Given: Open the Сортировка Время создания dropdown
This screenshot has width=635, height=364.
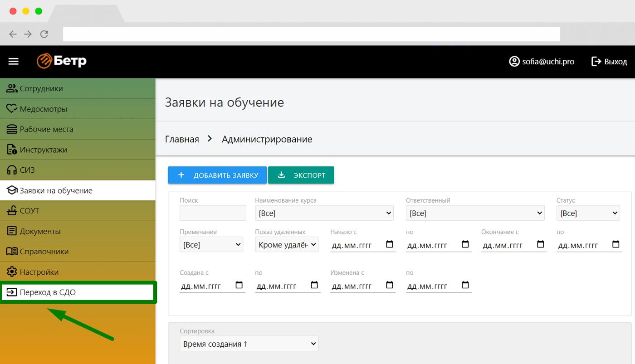Looking at the screenshot, I should (x=249, y=344).
